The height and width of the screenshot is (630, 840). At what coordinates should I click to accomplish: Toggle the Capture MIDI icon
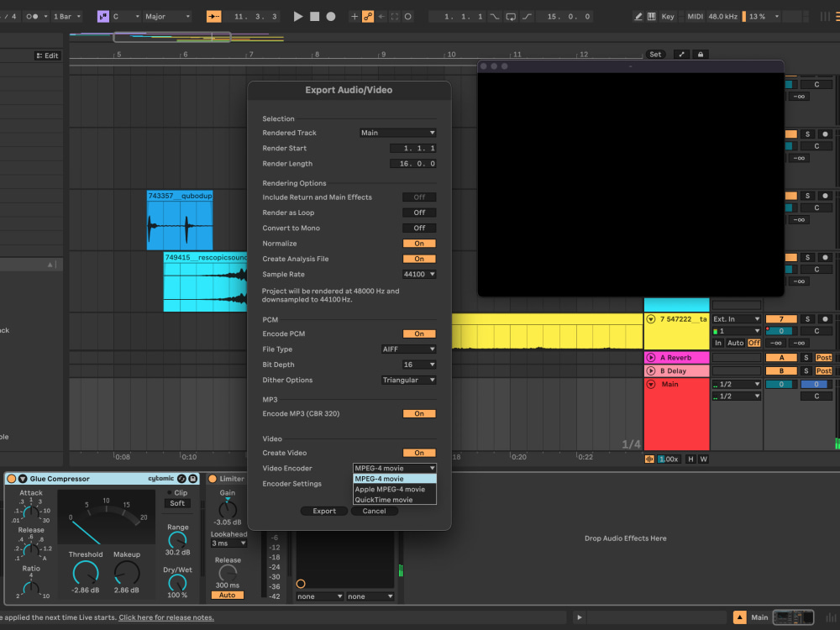[395, 17]
